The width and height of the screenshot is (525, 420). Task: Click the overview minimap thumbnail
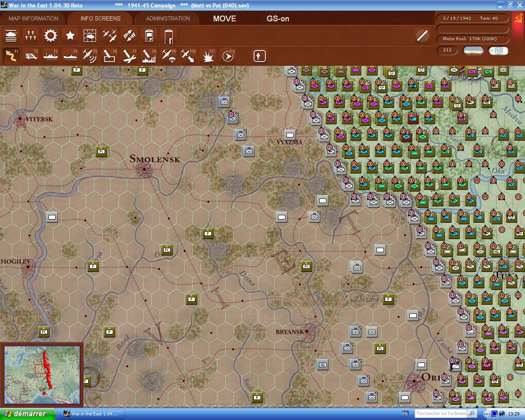coord(42,374)
